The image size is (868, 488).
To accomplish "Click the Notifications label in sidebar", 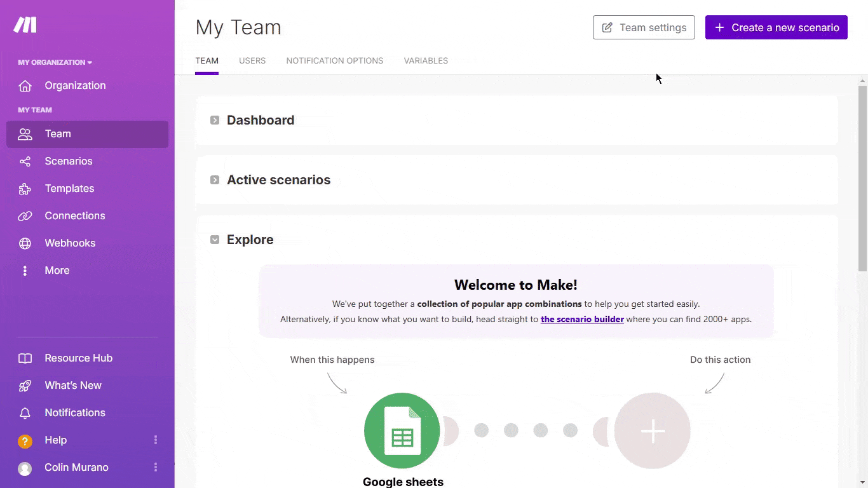I will point(75,413).
